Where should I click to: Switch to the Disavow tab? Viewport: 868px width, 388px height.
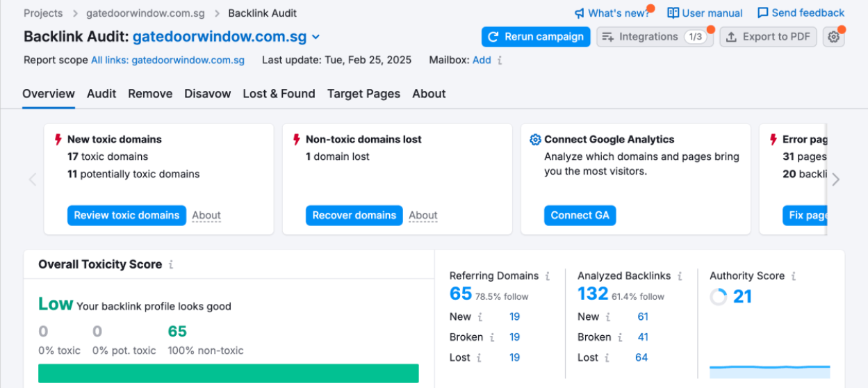click(207, 94)
